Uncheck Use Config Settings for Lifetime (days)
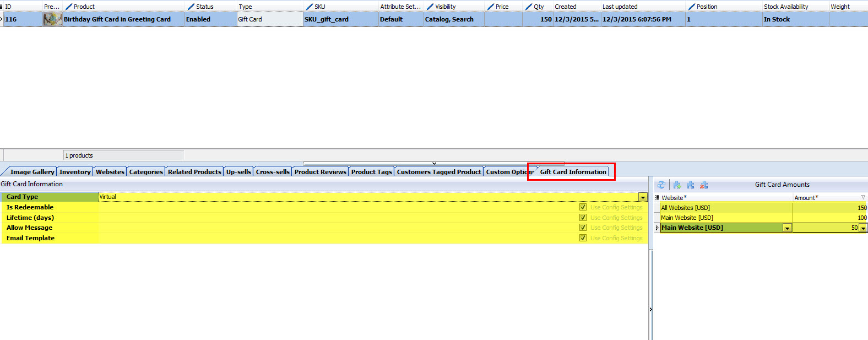The width and height of the screenshot is (868, 340). coord(583,218)
